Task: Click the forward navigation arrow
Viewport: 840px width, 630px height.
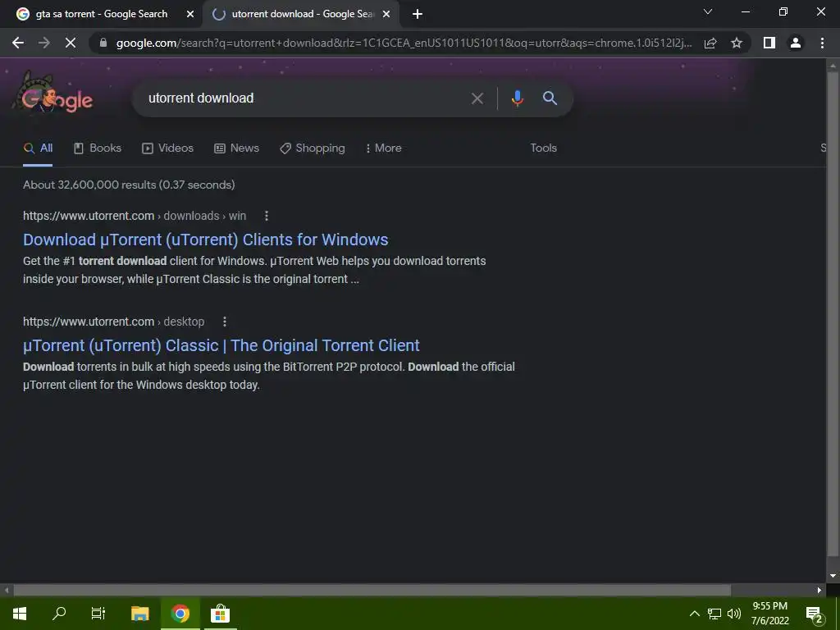Action: click(44, 43)
